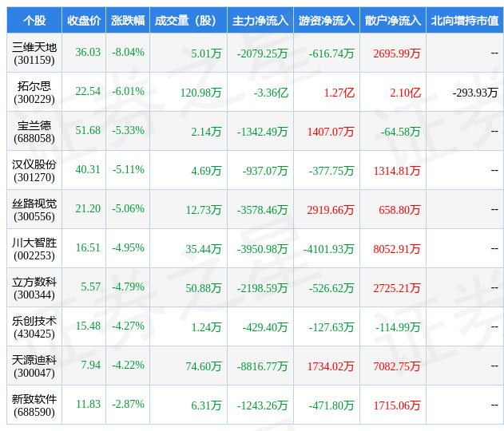The image size is (504, 431).
Task: Click the 游资净流入 column header
Action: 327,21
